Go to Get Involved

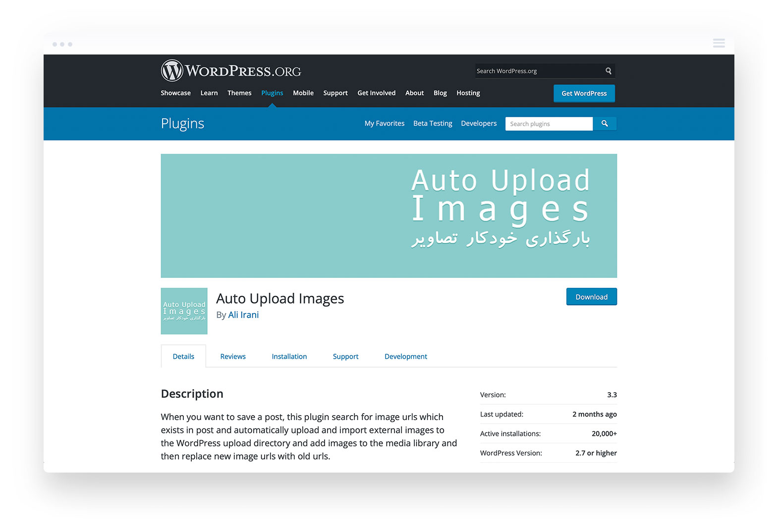[x=377, y=93]
